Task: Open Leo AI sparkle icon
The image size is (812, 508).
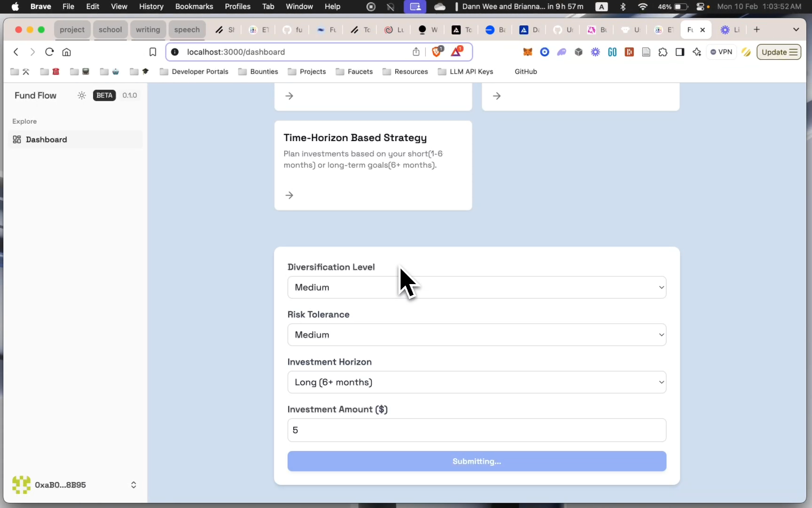Action: pos(697,52)
